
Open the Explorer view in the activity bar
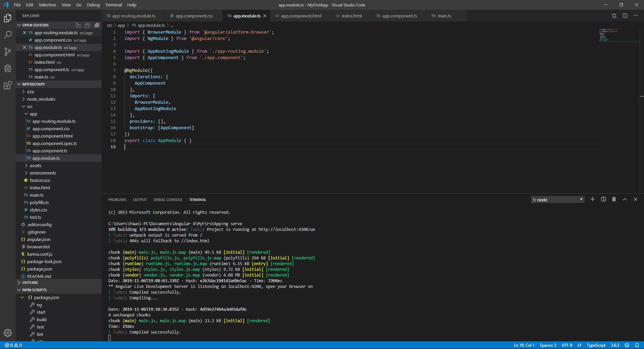click(8, 18)
